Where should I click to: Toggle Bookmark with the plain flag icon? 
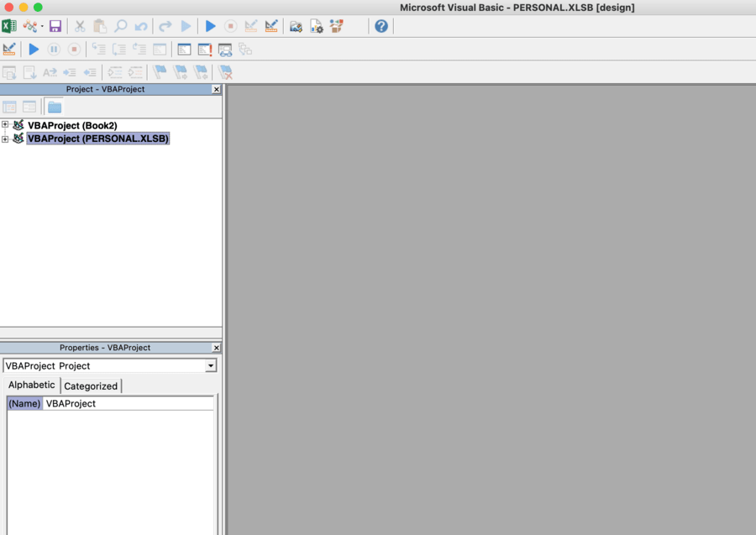coord(160,72)
